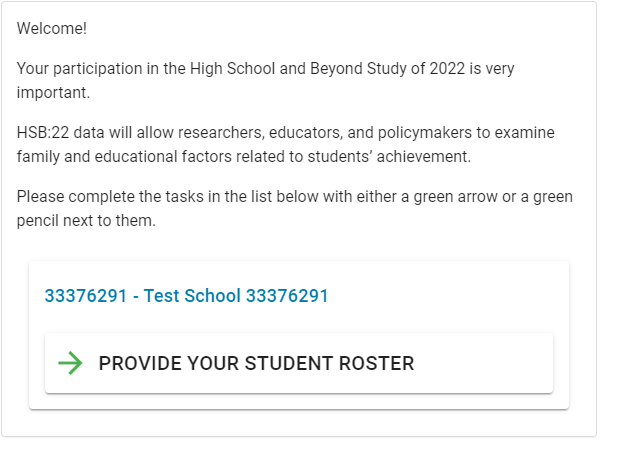The width and height of the screenshot is (621, 463).
Task: Click the green arrow icon
Action: point(70,363)
